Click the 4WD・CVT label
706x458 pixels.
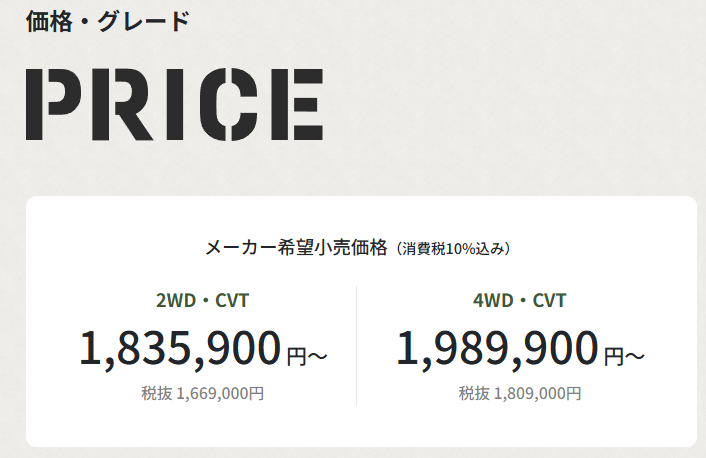point(519,300)
